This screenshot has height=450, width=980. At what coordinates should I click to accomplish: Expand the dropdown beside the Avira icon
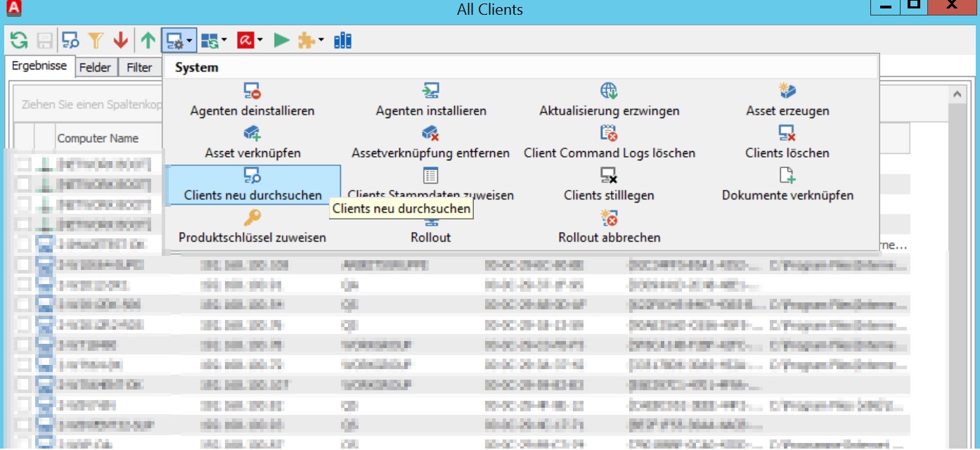coord(259,40)
